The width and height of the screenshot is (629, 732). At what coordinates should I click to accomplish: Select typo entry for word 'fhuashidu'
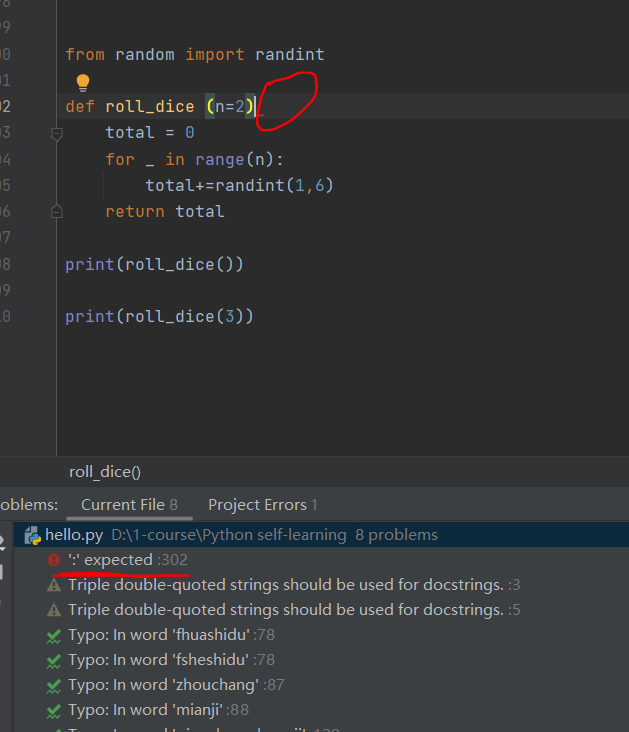point(171,635)
